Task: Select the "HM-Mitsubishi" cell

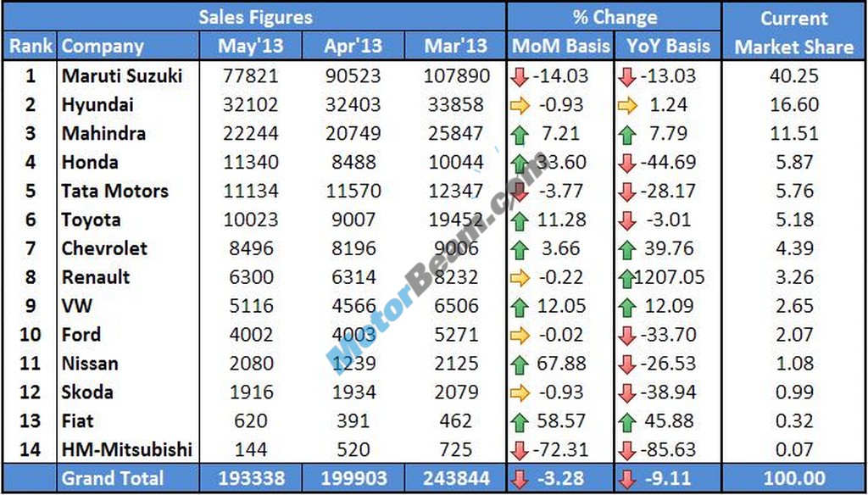Action: tap(127, 449)
